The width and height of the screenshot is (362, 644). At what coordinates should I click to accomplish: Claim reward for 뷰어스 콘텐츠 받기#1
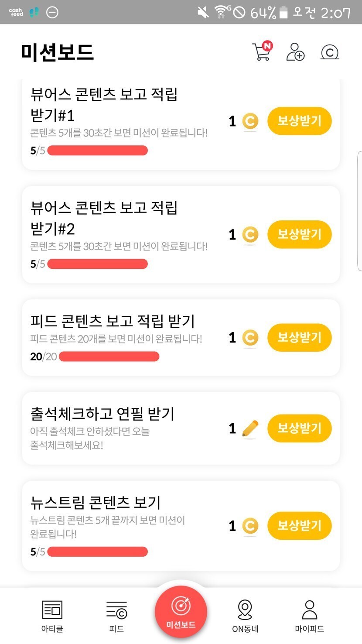pyautogui.click(x=299, y=121)
